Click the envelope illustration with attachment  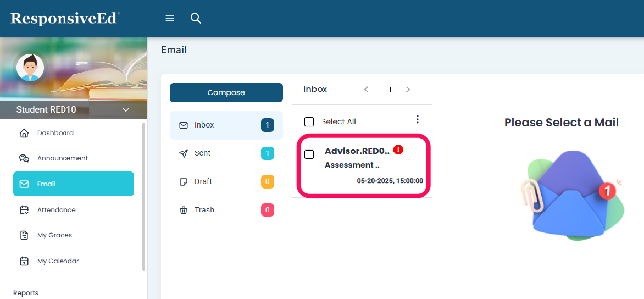click(571, 196)
